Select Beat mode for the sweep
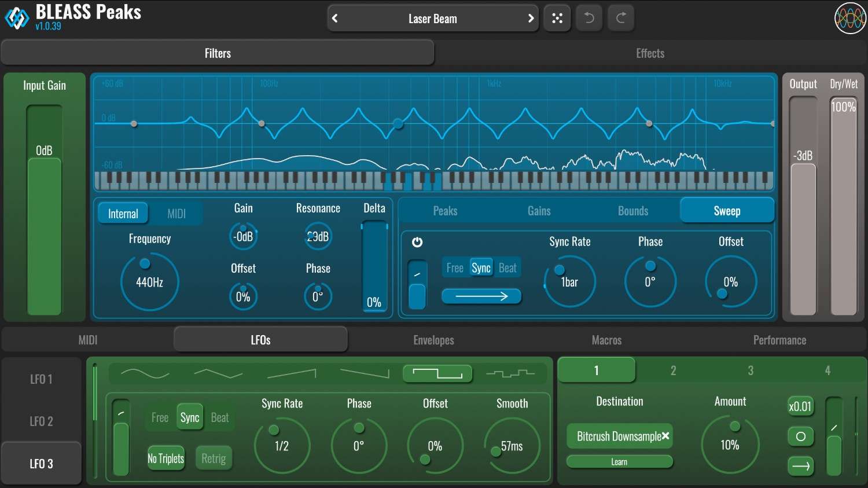868x488 pixels. tap(507, 267)
